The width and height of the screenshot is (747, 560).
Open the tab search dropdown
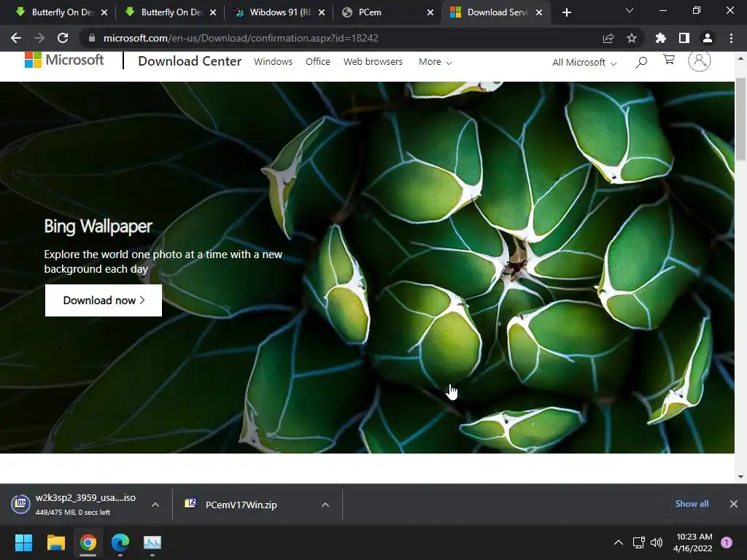[630, 10]
